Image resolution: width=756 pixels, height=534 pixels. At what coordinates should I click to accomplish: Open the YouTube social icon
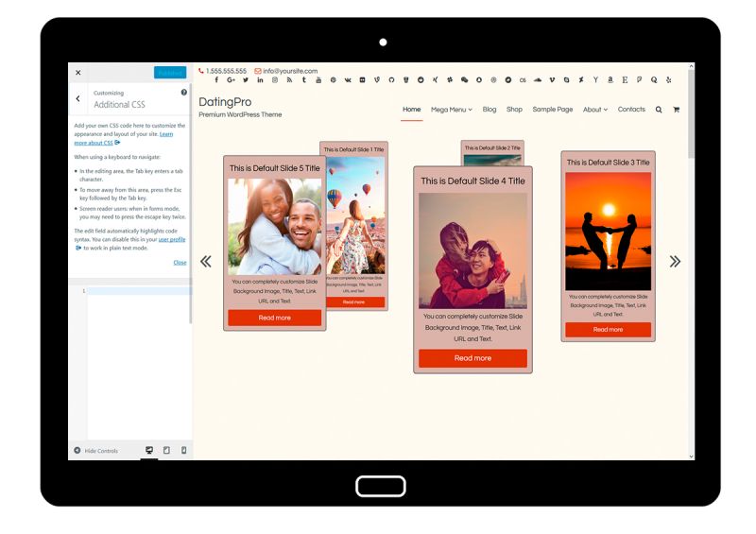coord(318,80)
